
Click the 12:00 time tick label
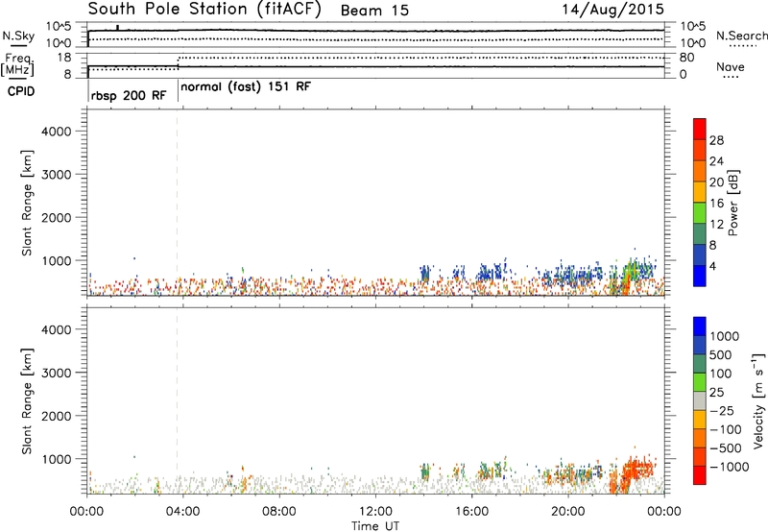(x=375, y=512)
